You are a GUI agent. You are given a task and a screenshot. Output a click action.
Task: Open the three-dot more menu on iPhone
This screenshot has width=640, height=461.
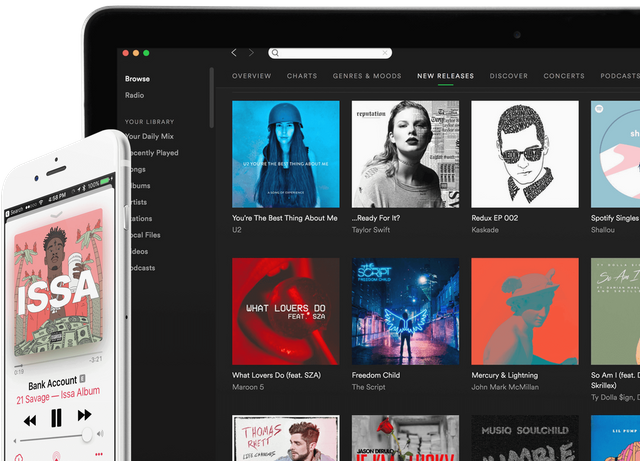98,454
